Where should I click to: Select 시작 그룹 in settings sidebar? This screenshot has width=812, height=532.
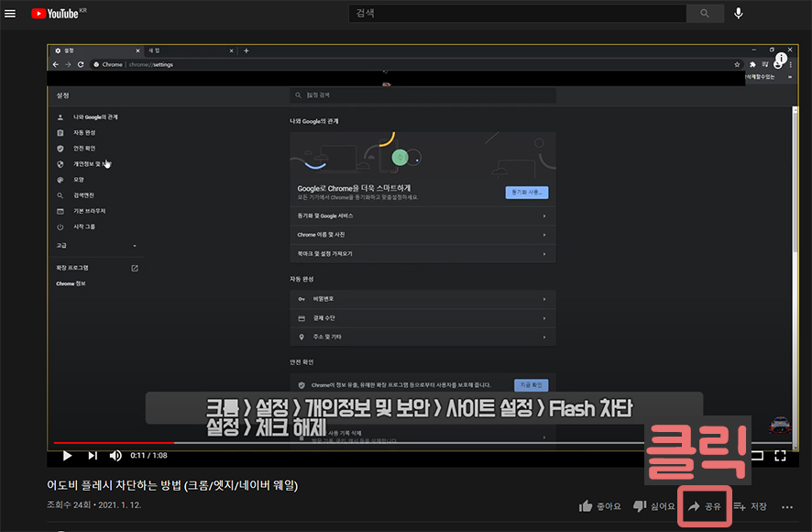(x=84, y=227)
